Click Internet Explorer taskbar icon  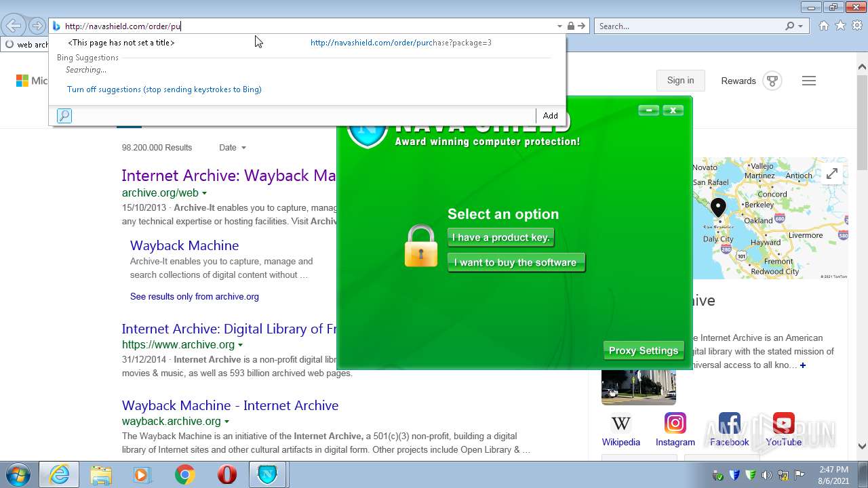(x=59, y=474)
